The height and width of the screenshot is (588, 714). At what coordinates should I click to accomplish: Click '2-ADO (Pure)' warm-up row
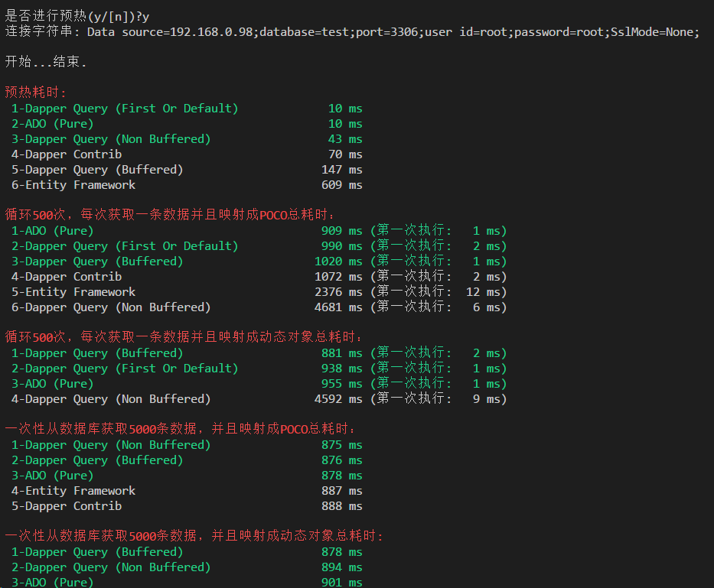pos(187,124)
